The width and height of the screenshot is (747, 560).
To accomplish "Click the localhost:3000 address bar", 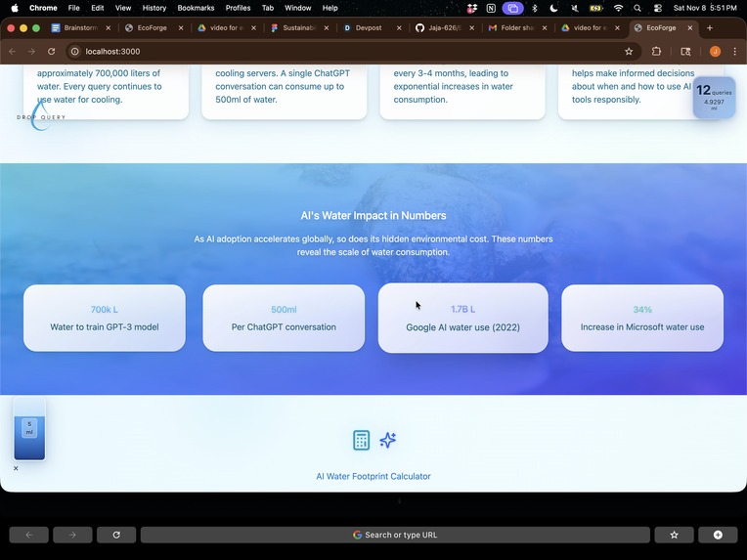I will point(353,52).
